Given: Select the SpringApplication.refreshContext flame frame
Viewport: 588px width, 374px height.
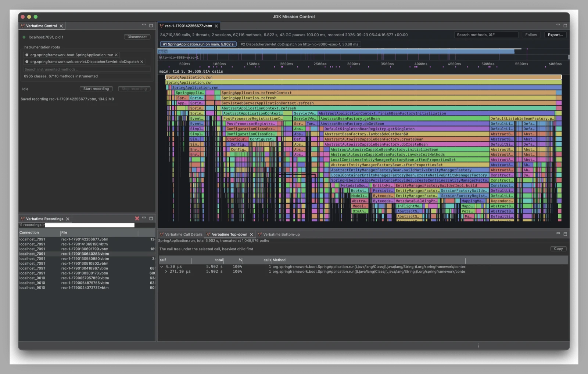Looking at the screenshot, I should point(388,93).
